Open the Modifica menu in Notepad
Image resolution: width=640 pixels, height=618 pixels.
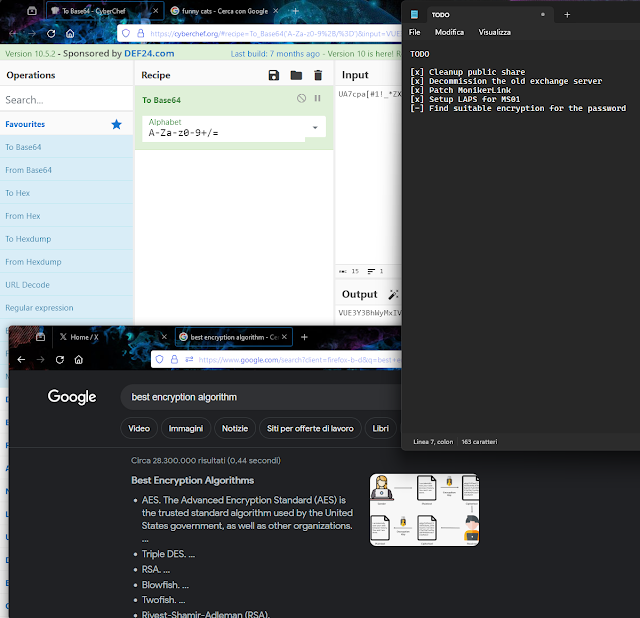click(449, 32)
